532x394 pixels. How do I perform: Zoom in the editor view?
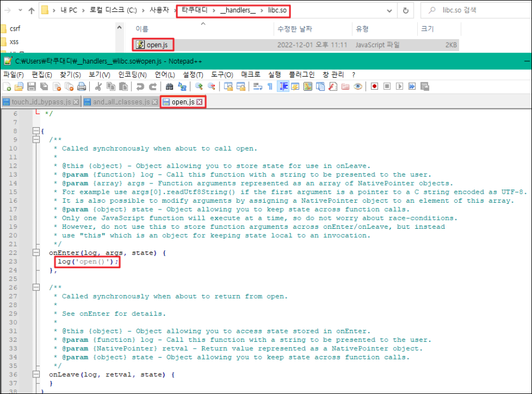pos(199,87)
